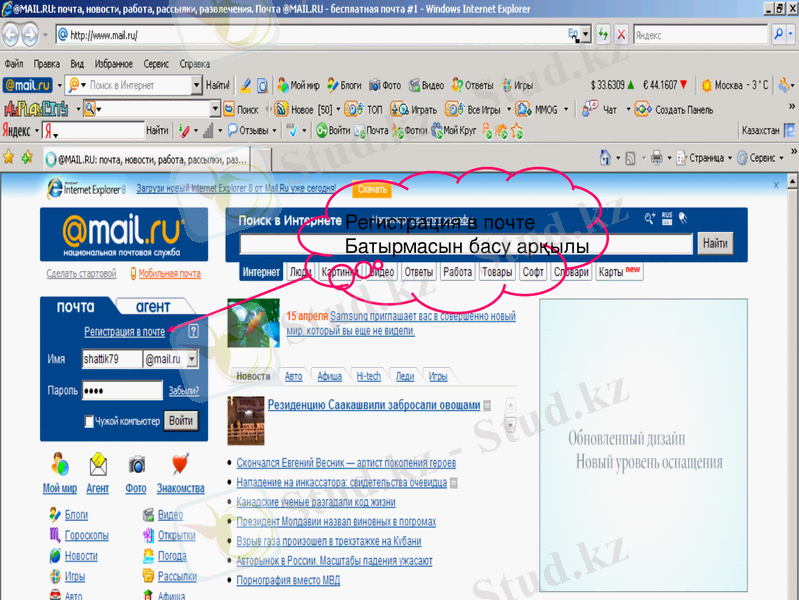This screenshot has width=799, height=600.
Task: Click the Фото camera icon
Action: (136, 465)
